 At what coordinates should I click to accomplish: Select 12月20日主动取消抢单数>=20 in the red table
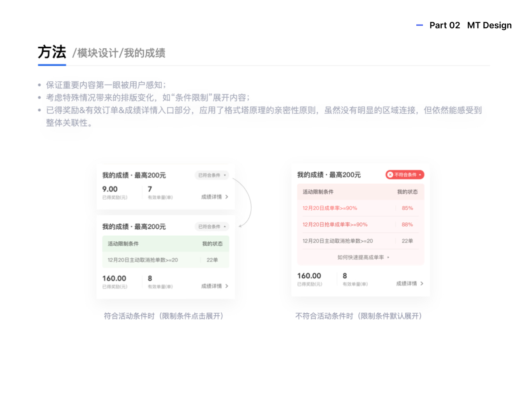tap(361, 241)
